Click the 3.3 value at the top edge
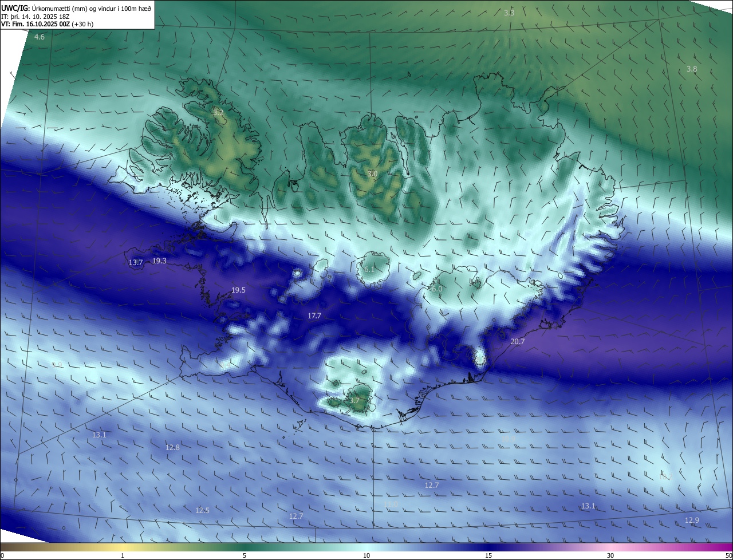Screen dimensions: 733x560 509,13
